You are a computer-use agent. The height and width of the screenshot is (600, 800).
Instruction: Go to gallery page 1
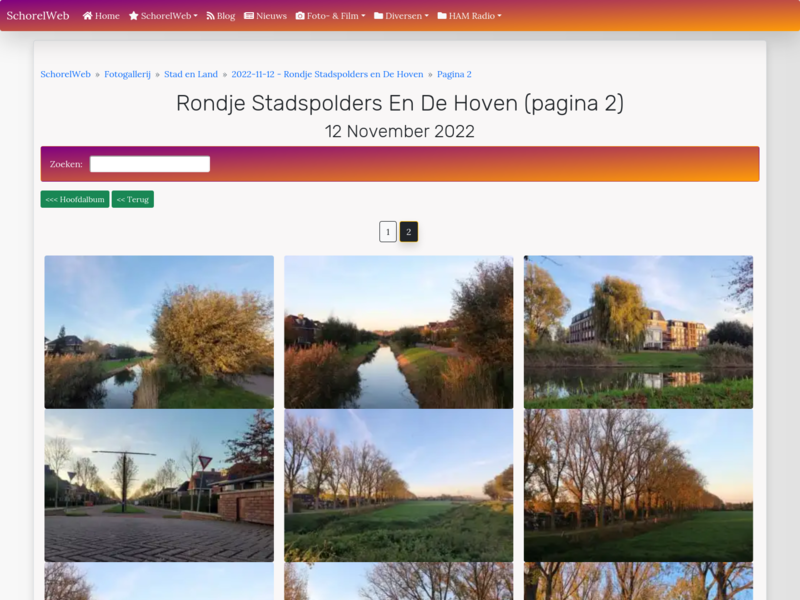[x=388, y=232]
